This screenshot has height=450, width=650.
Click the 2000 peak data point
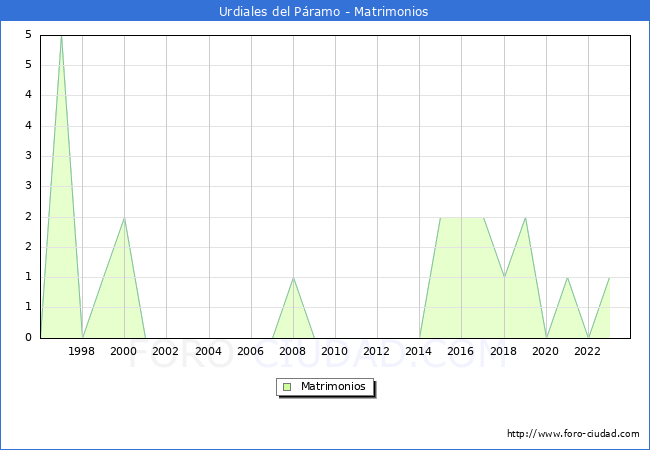click(x=124, y=218)
